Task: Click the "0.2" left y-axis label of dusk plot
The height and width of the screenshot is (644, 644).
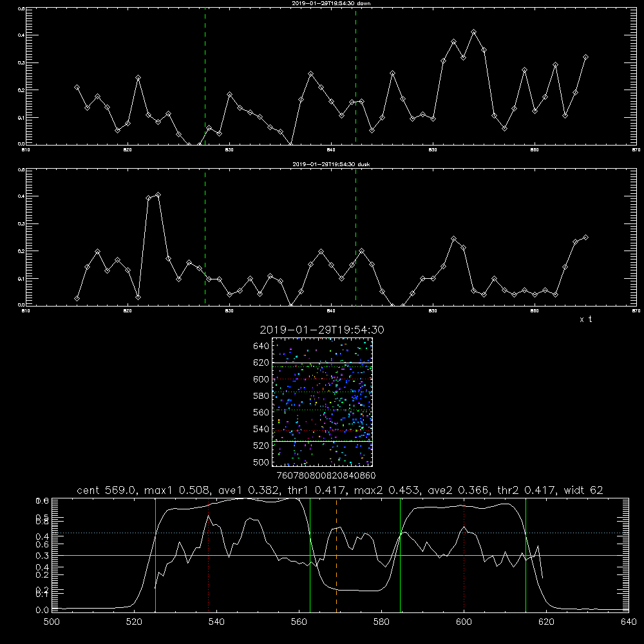Action: click(21, 251)
